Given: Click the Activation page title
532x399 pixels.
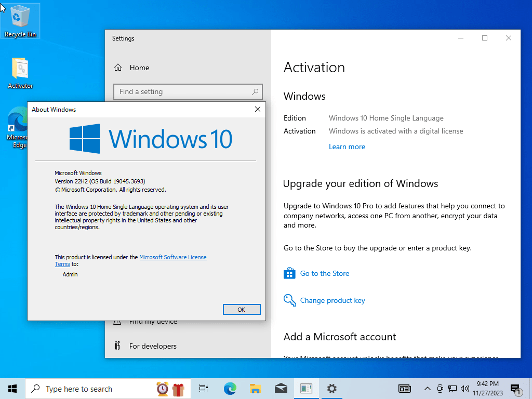Looking at the screenshot, I should (x=314, y=67).
